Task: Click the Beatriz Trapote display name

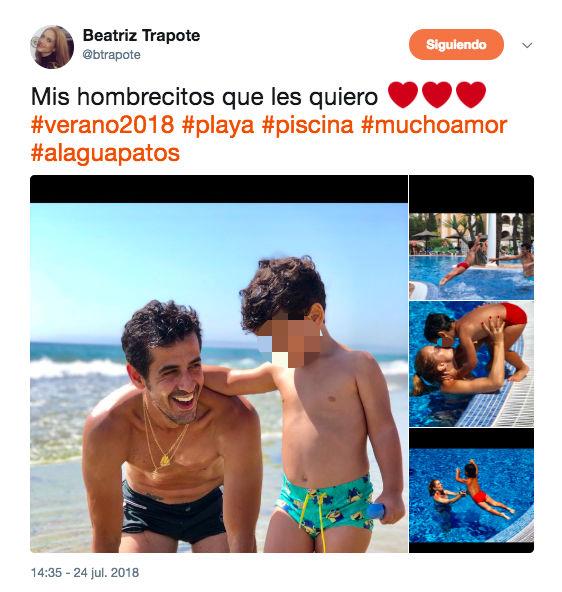Action: tap(141, 35)
